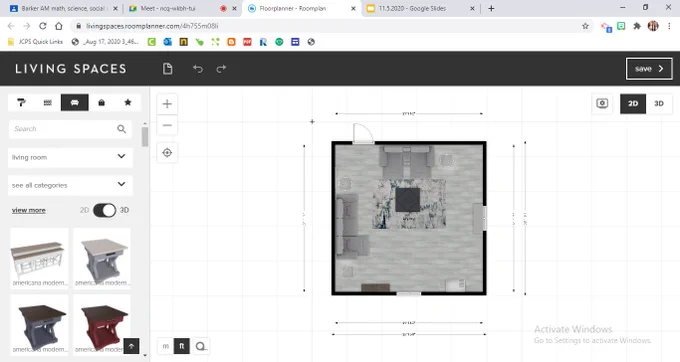Click the sidebar scrollbar thumb
Viewport: 680px width, 362px height.
(144, 137)
